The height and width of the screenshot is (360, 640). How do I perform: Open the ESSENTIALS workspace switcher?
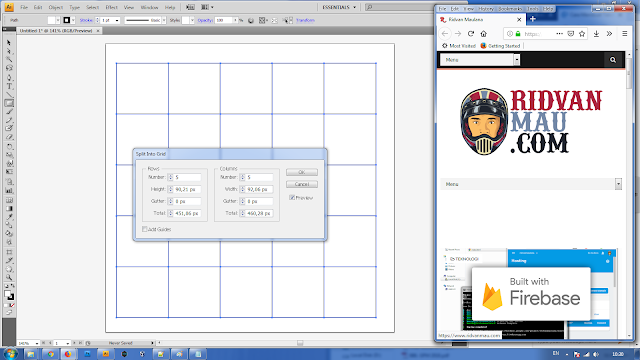(339, 7)
